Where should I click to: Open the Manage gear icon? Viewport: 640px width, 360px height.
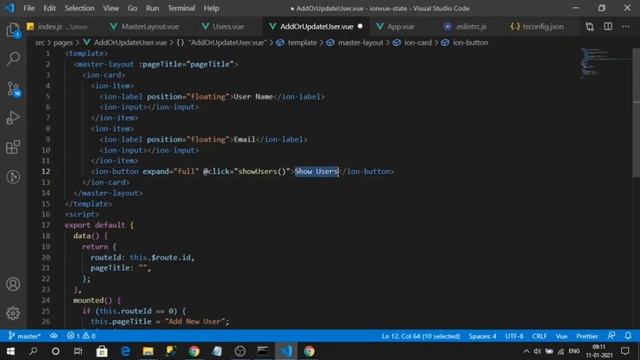(13, 313)
